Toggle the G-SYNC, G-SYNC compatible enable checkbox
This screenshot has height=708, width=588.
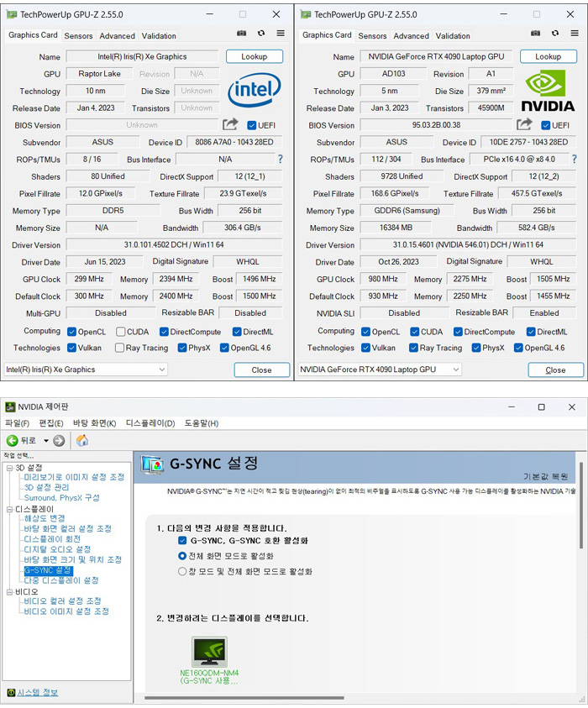(182, 541)
